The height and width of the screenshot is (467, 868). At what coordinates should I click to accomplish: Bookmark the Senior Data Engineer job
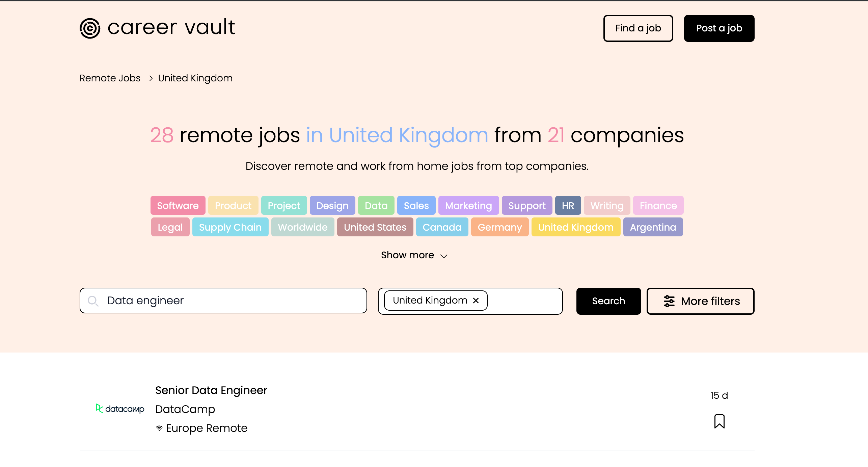tap(719, 421)
